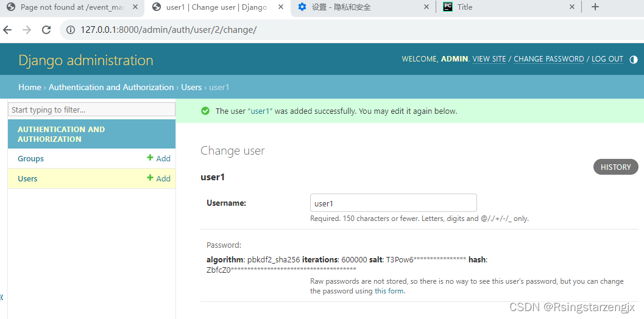The width and height of the screenshot is (644, 319).
Task: Click the Django administration title
Action: pyautogui.click(x=86, y=60)
